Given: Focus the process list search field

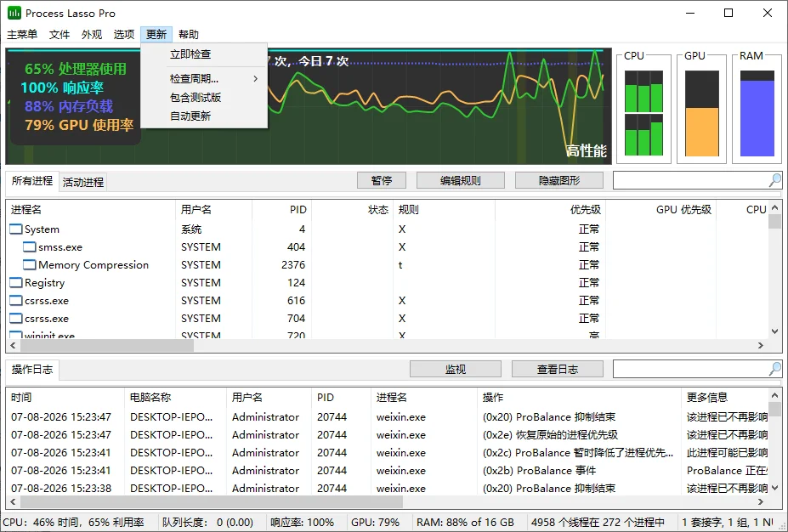Looking at the screenshot, I should tap(691, 180).
